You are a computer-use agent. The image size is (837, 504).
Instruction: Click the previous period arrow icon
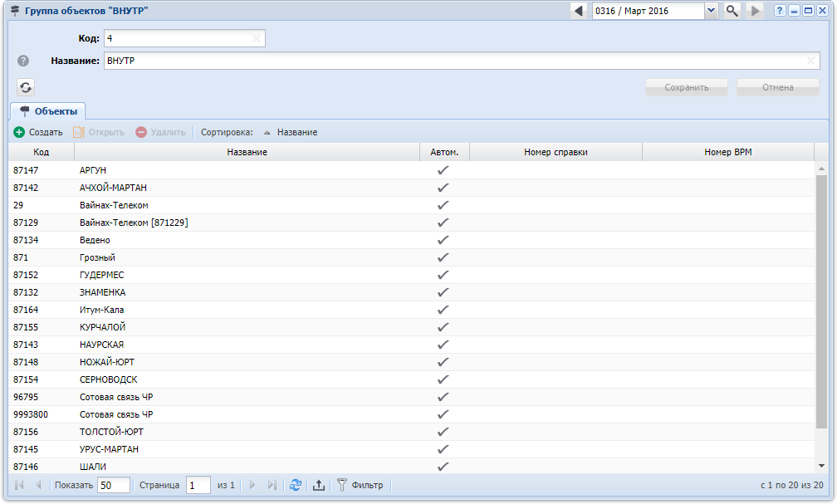(579, 11)
